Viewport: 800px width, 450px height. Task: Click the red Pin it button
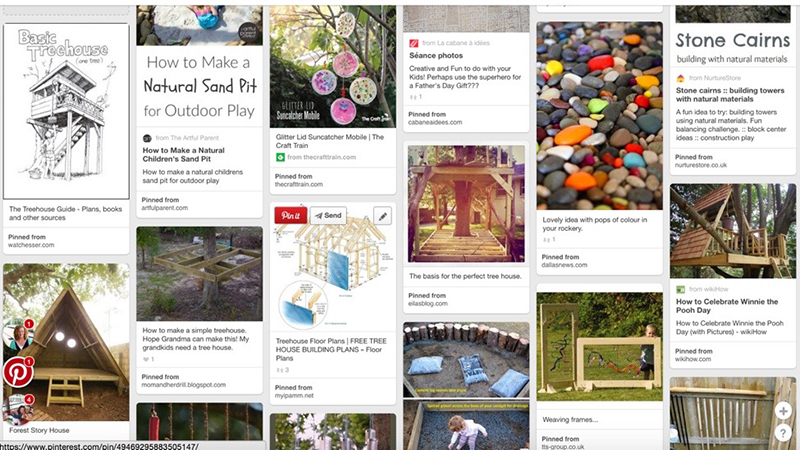pos(291,215)
